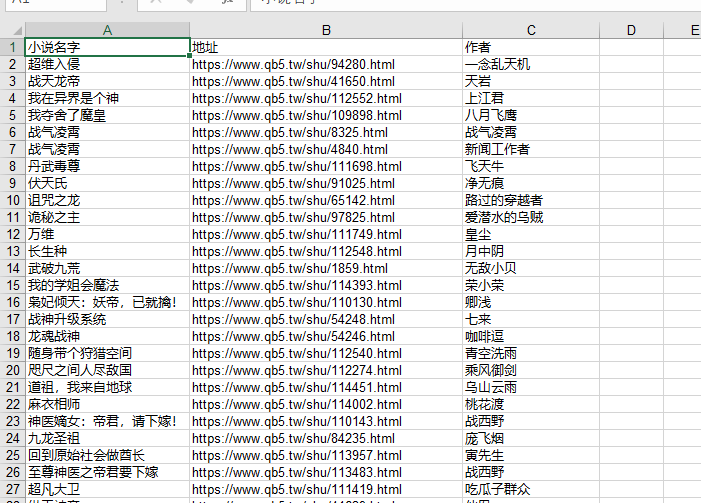Click cell 我的学姐会魔法

[108, 285]
